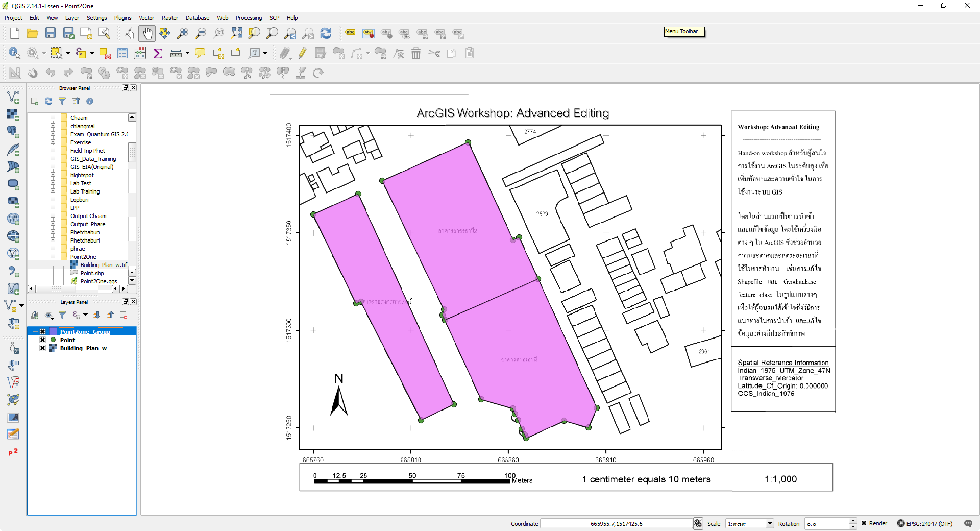Close the Browser Panel

tap(133, 88)
